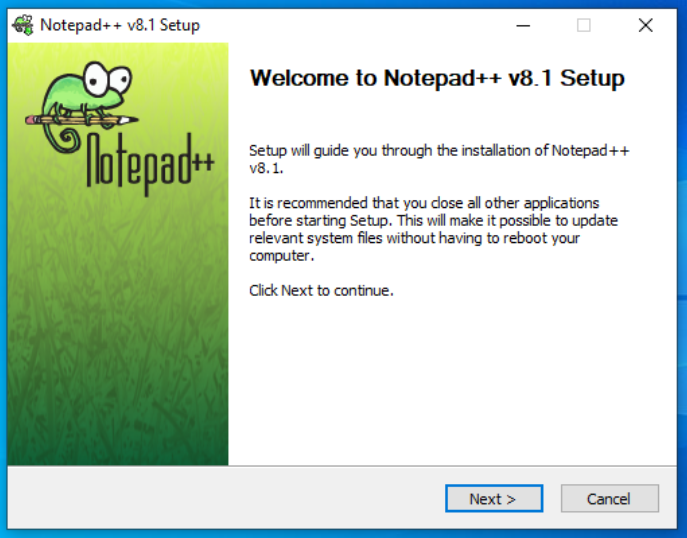Minimize the Notepad++ Setup window
This screenshot has height=538, width=687.
pyautogui.click(x=523, y=25)
